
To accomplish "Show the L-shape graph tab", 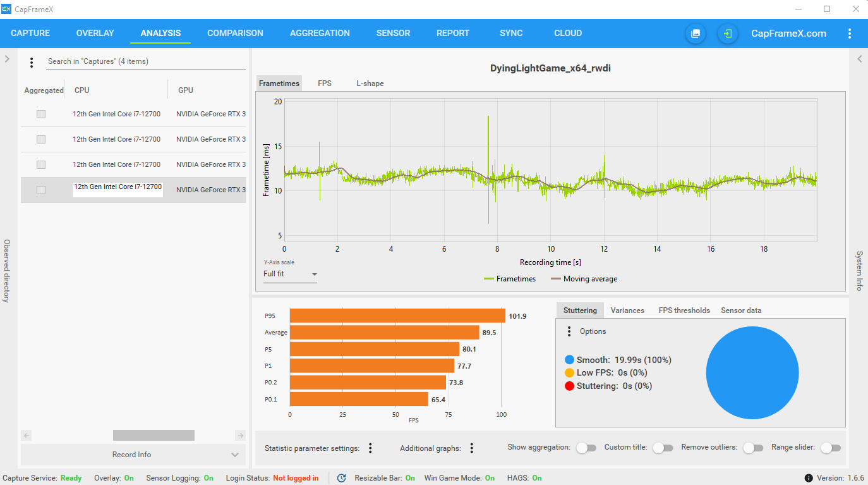I will [x=370, y=83].
